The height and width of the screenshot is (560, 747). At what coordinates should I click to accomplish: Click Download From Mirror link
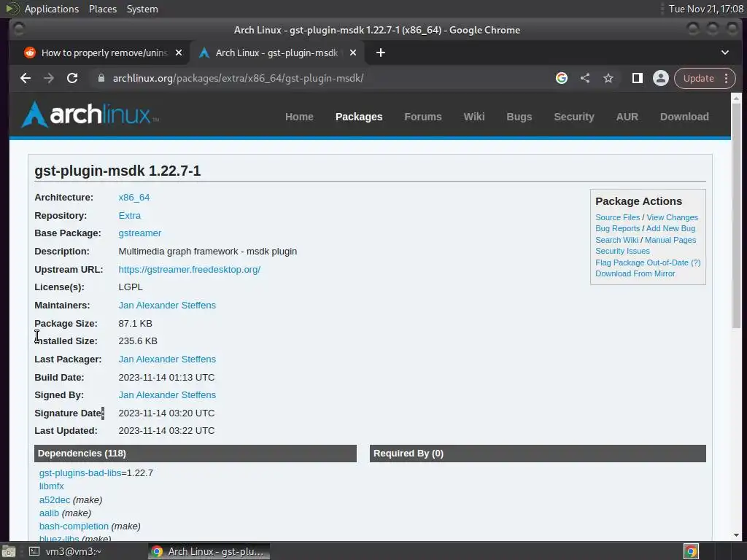tap(635, 274)
